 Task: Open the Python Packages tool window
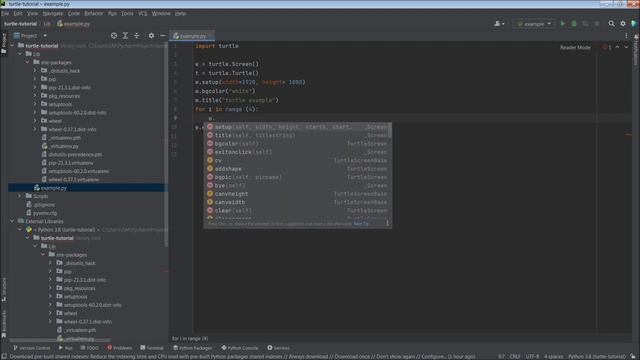(x=192, y=348)
